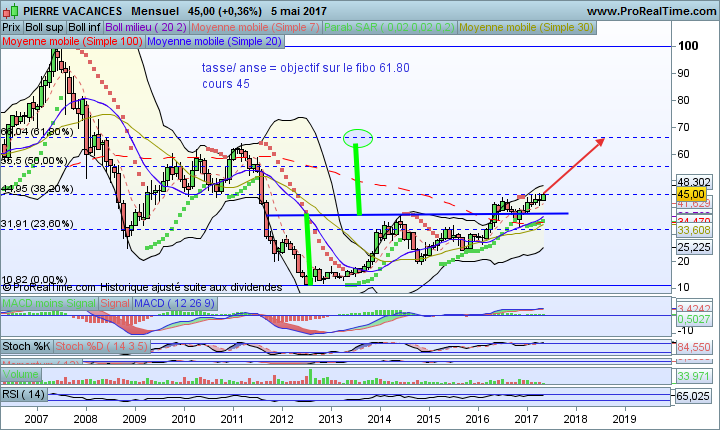Screen dimensions: 720x430
Task: Click the 66,04 (61,80%) Fibonacci label
Action: point(37,132)
